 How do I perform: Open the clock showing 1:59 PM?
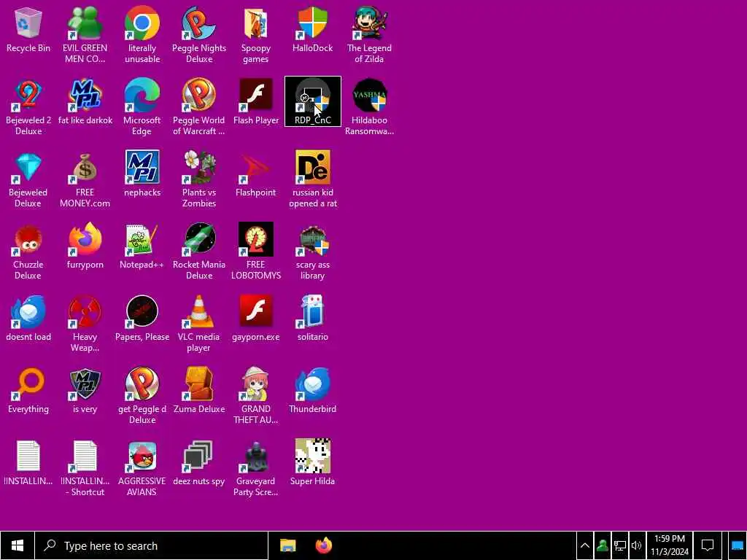tap(670, 545)
